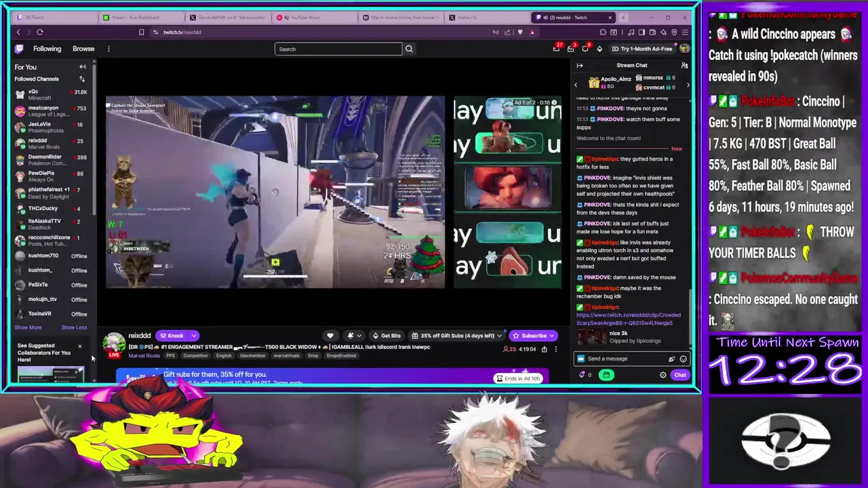This screenshot has height=488, width=868.
Task: Expand the notification bell dropdown arrow
Action: pyautogui.click(x=359, y=335)
